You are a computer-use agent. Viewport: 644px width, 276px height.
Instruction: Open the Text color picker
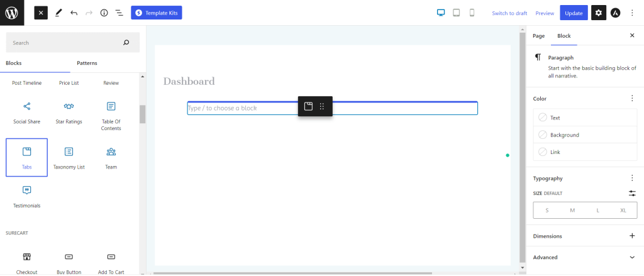click(585, 118)
